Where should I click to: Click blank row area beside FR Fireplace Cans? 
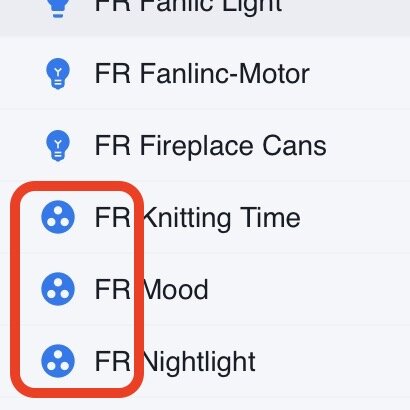tap(370, 146)
